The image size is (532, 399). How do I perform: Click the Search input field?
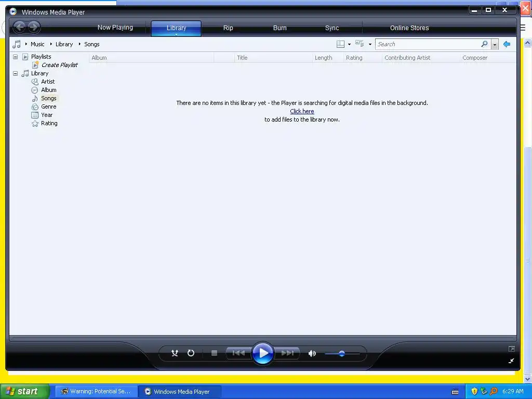428,44
